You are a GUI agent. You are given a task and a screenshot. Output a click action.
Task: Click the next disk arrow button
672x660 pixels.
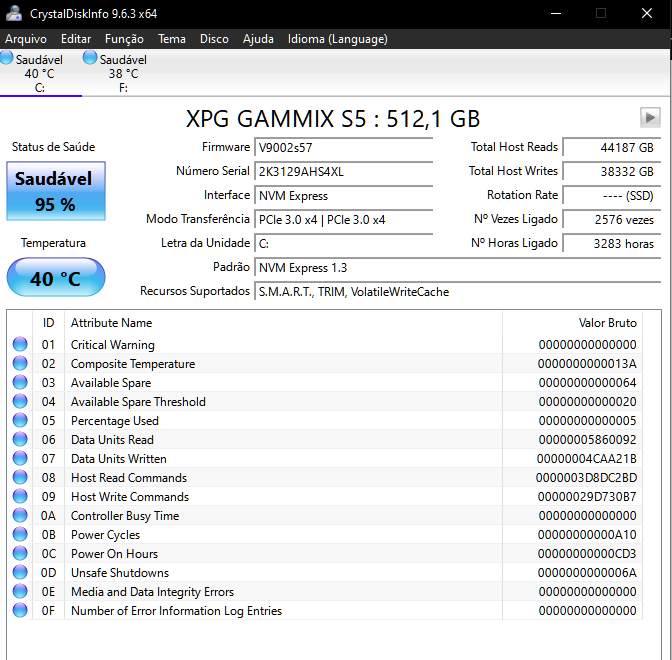pyautogui.click(x=650, y=117)
